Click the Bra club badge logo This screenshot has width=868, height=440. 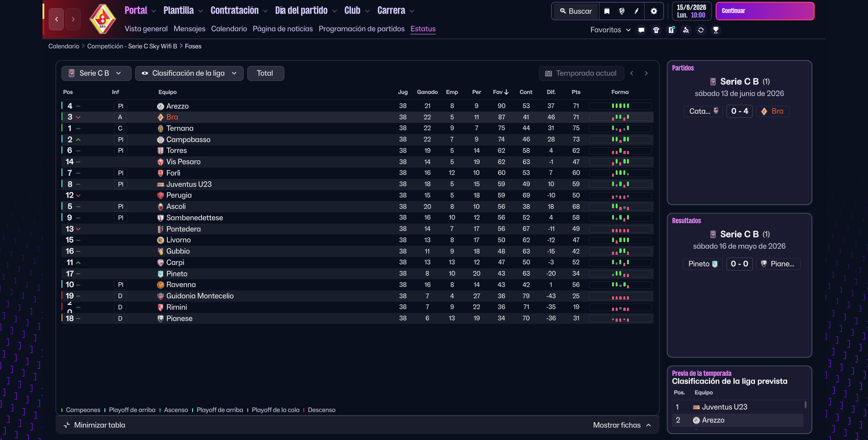pyautogui.click(x=103, y=19)
